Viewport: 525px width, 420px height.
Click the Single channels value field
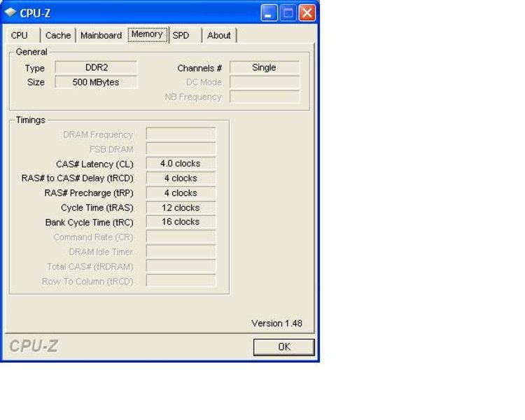pyautogui.click(x=265, y=68)
